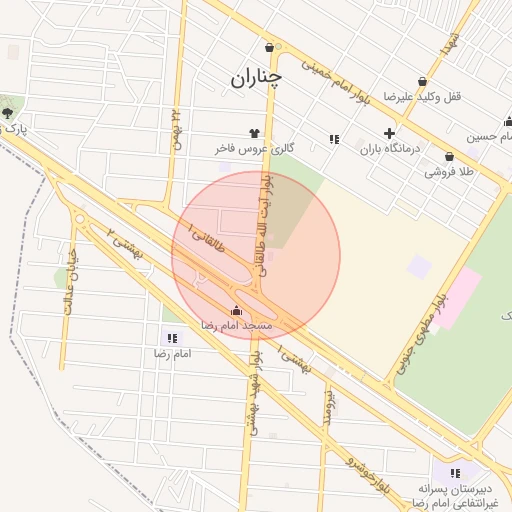512x512 pixels.
Task: Select the school icon above امام رضا school label
Action: tap(172, 338)
